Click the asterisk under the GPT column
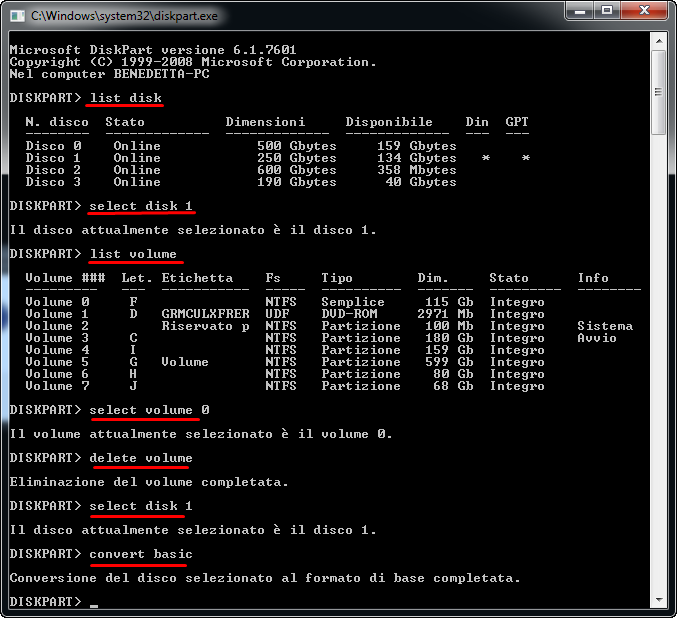677x618 pixels. click(525, 158)
